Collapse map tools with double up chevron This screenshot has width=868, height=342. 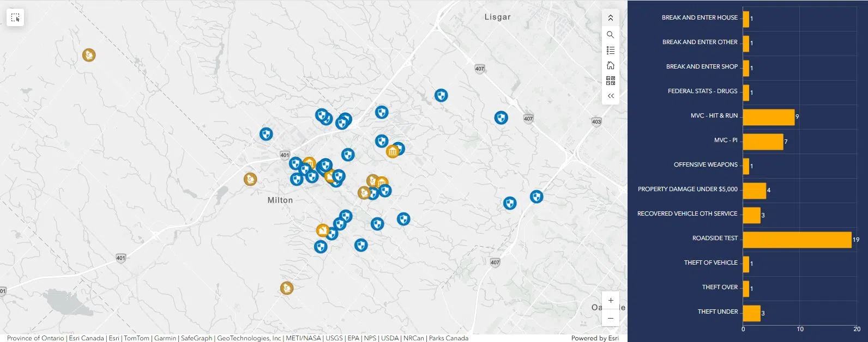point(610,18)
